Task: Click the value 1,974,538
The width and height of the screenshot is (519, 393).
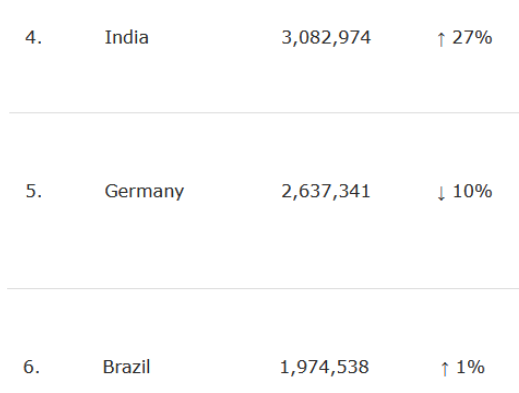Action: tap(324, 367)
